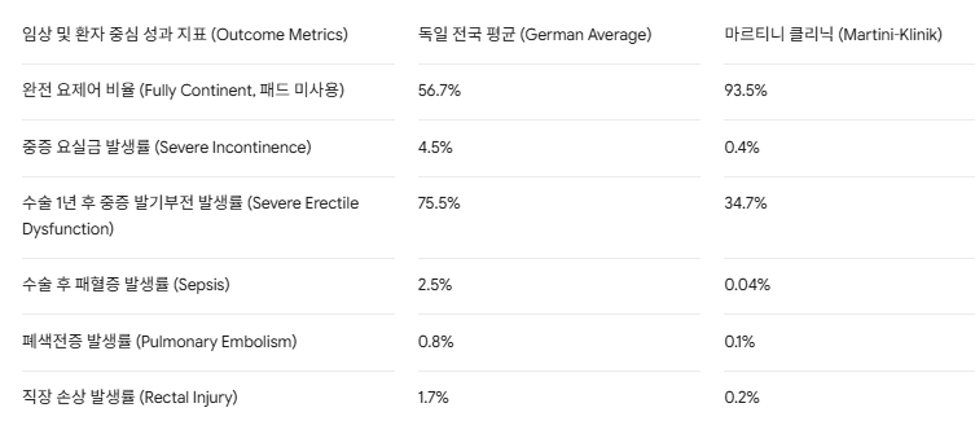Select the Severe Erectile Dysfunction row label
Viewport: 975px width, 434px height.
pyautogui.click(x=190, y=216)
